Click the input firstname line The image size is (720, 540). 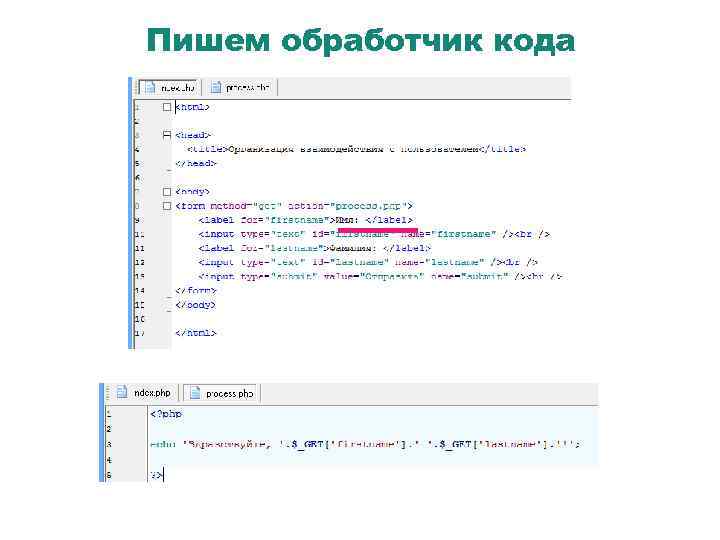pyautogui.click(x=374, y=234)
